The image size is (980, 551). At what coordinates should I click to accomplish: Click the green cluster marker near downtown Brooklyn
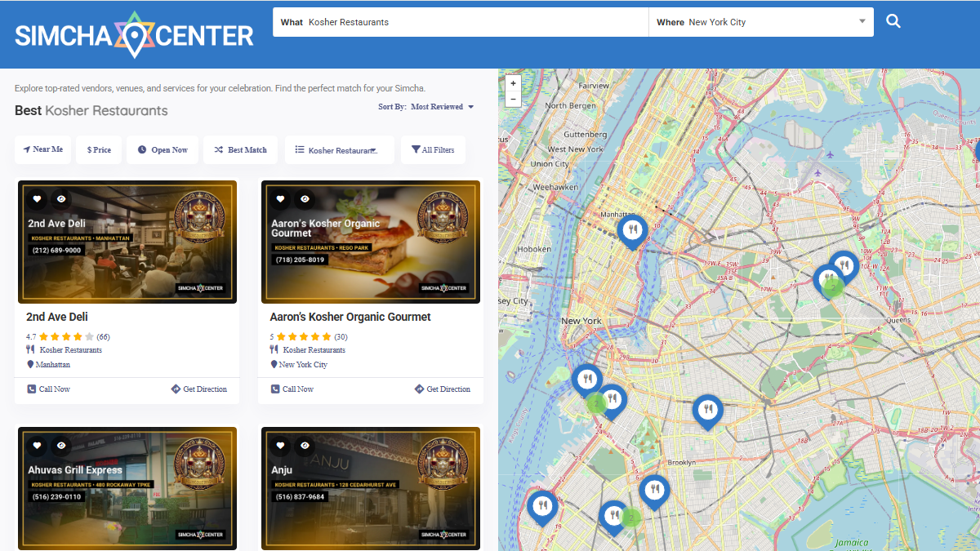[596, 402]
